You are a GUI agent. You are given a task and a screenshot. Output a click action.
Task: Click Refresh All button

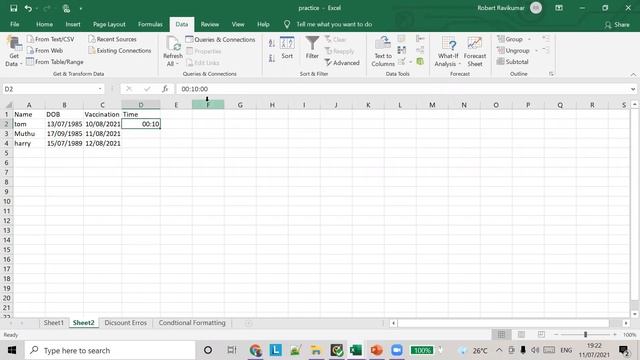point(173,51)
